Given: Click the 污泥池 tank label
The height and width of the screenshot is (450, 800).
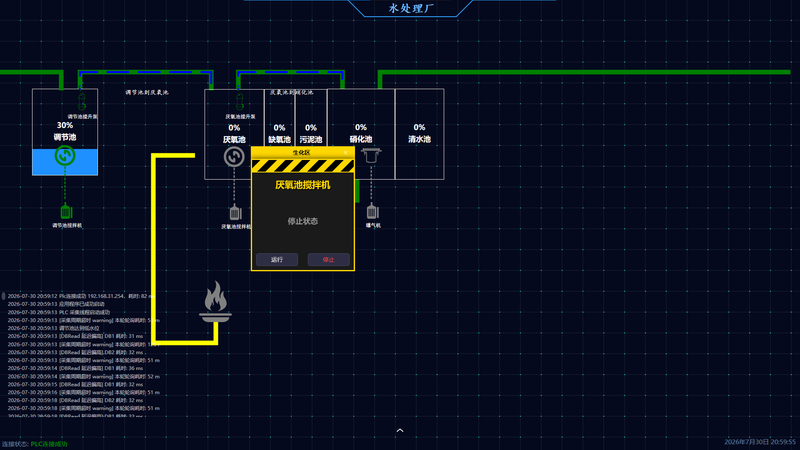Looking at the screenshot, I should pyautogui.click(x=311, y=139).
